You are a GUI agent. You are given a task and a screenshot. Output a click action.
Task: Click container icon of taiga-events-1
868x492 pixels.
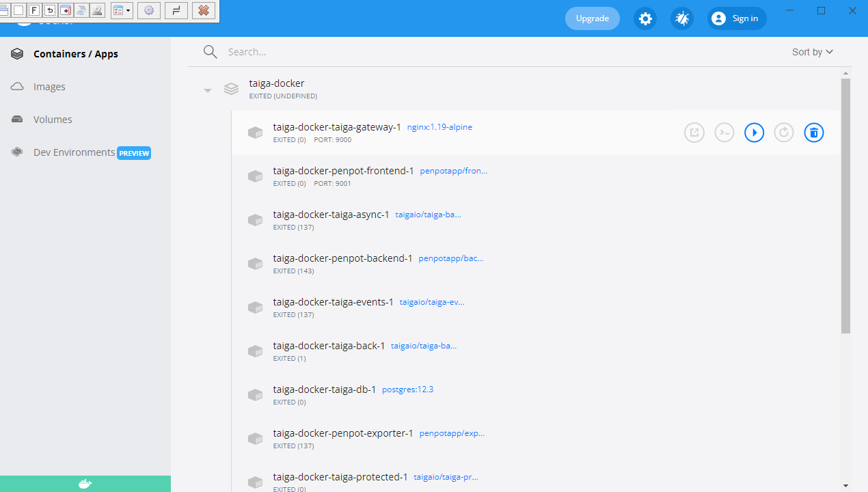[255, 307]
